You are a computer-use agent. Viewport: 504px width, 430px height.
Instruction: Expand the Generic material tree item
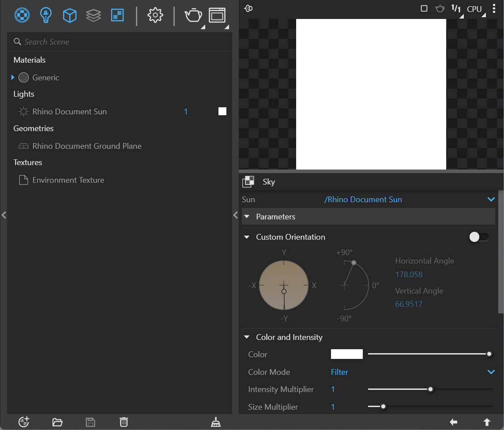(13, 77)
